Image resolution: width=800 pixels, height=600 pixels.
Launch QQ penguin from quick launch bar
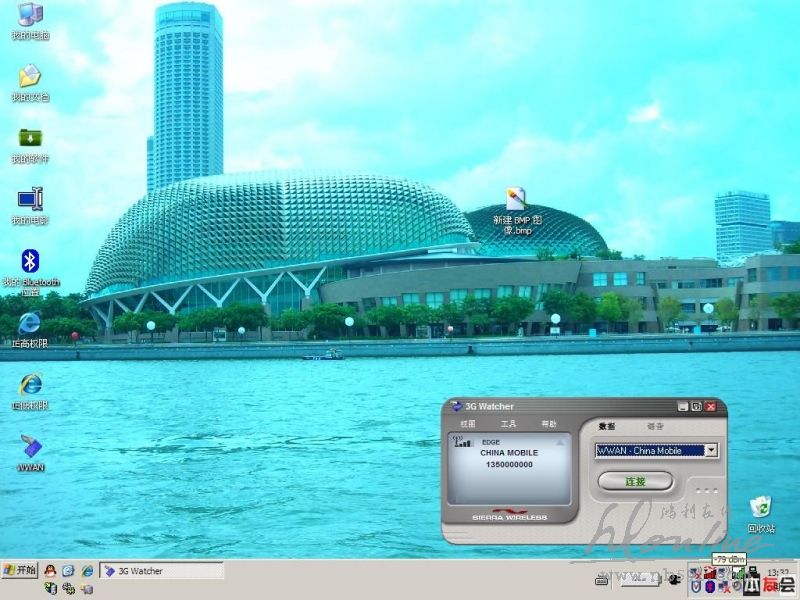[49, 570]
